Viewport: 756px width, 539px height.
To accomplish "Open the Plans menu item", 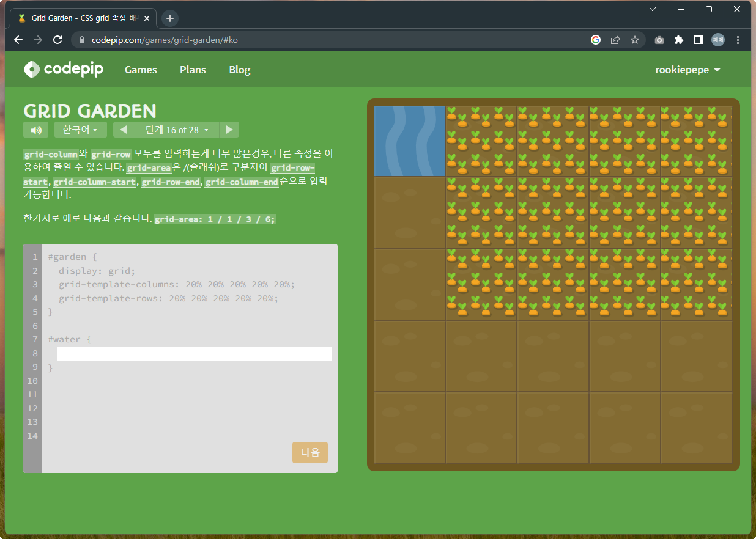I will point(193,70).
